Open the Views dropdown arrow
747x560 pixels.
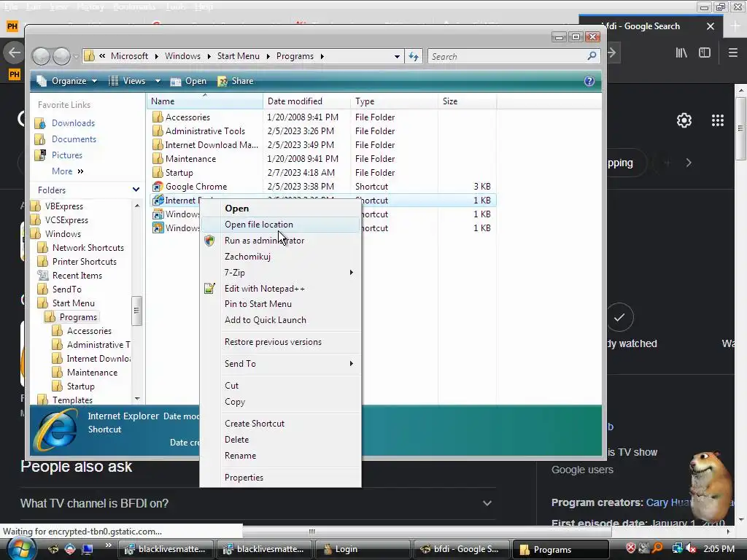pyautogui.click(x=158, y=82)
